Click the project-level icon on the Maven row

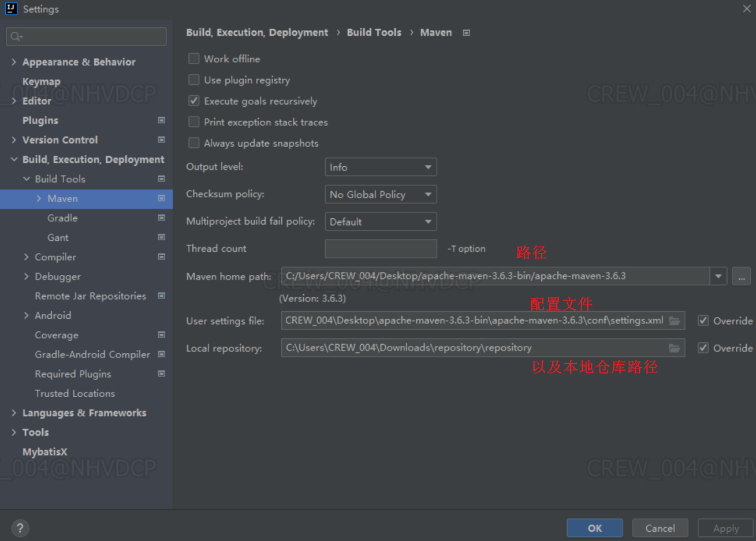pos(162,198)
